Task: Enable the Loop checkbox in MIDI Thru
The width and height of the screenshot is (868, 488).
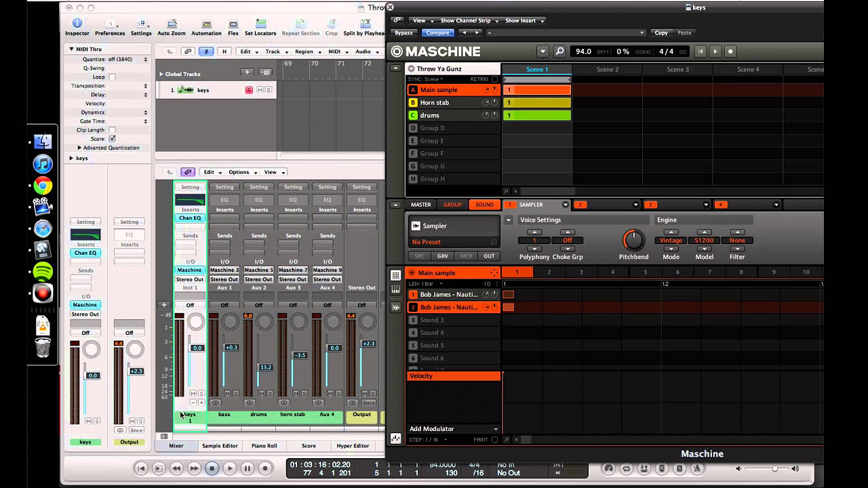Action: pyautogui.click(x=112, y=77)
